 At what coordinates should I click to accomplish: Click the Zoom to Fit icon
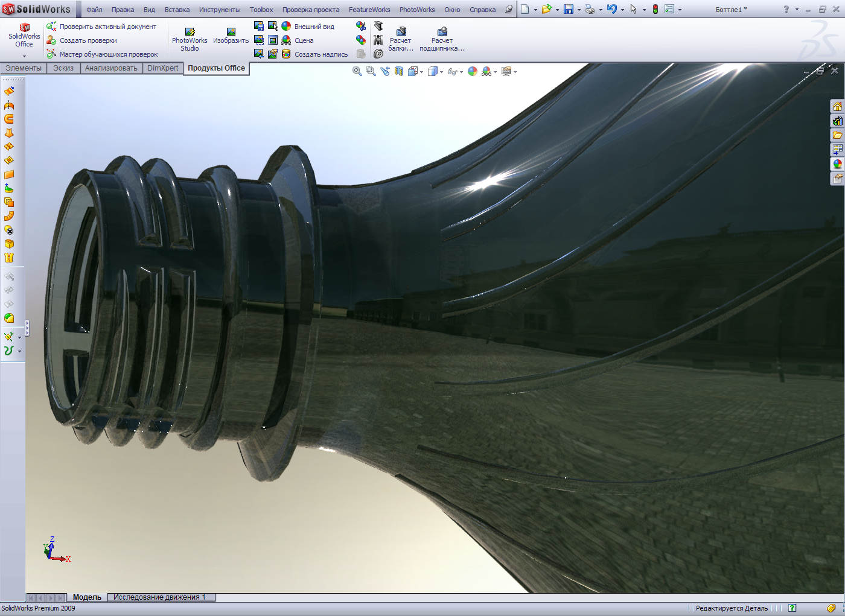click(357, 71)
